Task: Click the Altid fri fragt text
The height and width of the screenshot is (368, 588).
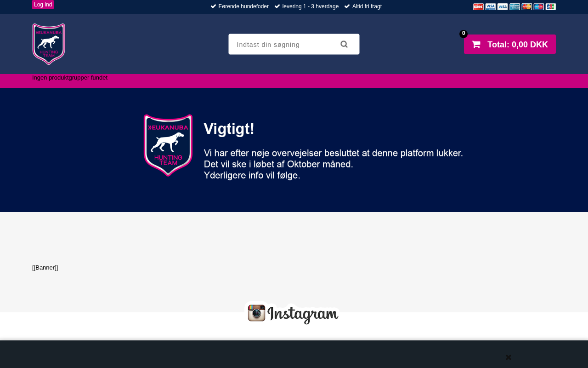Action: (x=367, y=6)
